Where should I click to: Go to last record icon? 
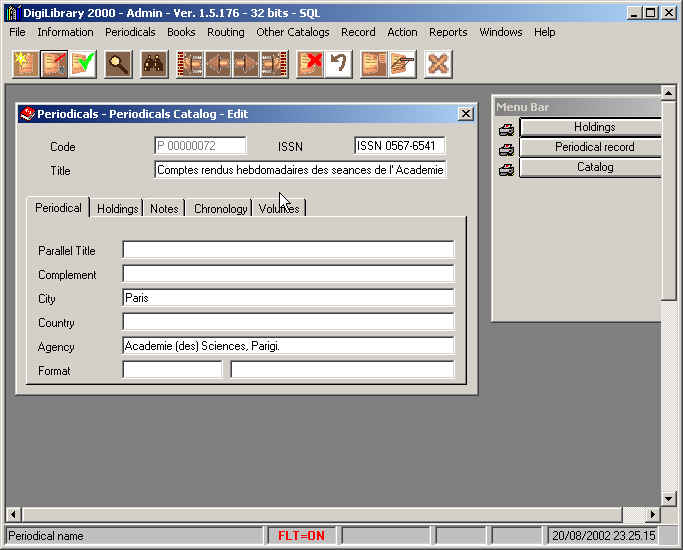point(274,64)
